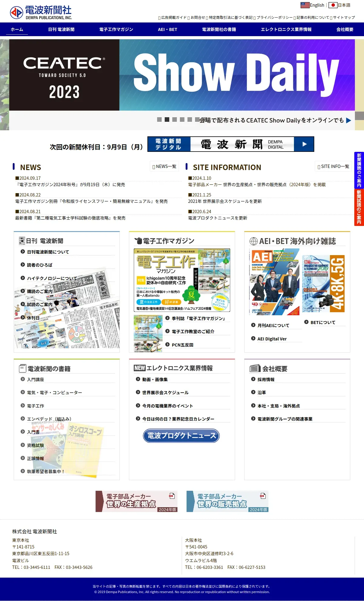
Task: Select the second (dark) slideshow indicator square
Action: click(x=167, y=120)
